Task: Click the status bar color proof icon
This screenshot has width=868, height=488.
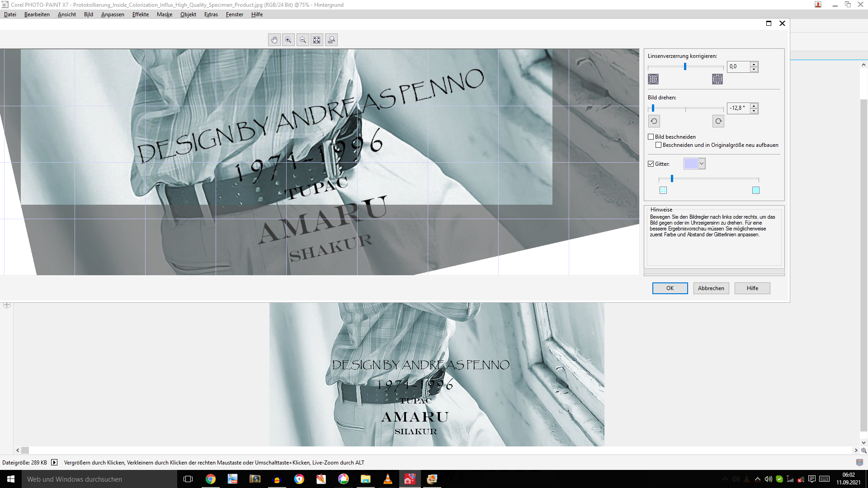Action: (x=859, y=462)
